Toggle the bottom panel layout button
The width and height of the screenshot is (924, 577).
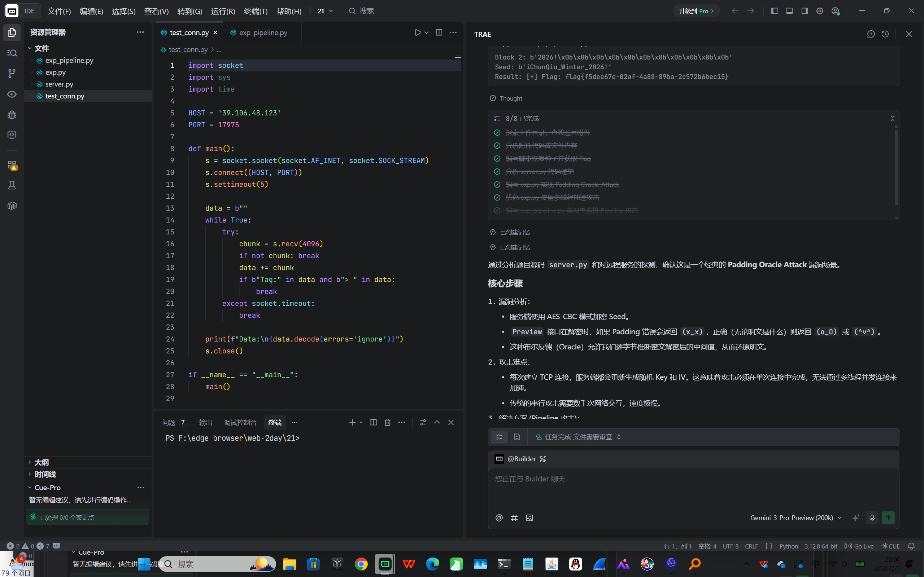pos(789,11)
